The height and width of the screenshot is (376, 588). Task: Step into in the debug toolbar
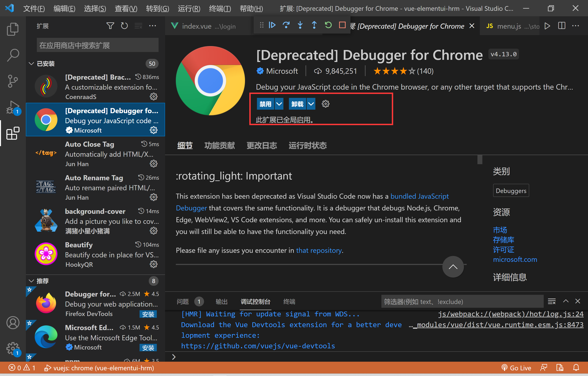(300, 25)
